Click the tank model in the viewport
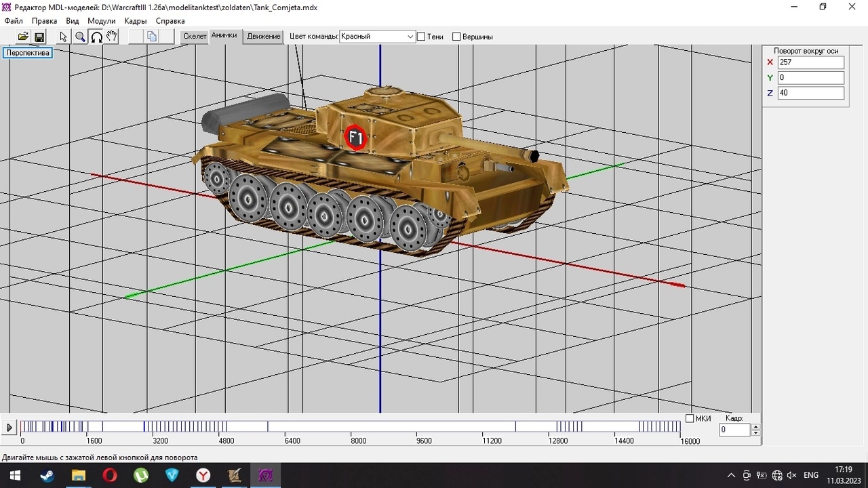The image size is (868, 488). click(x=380, y=169)
